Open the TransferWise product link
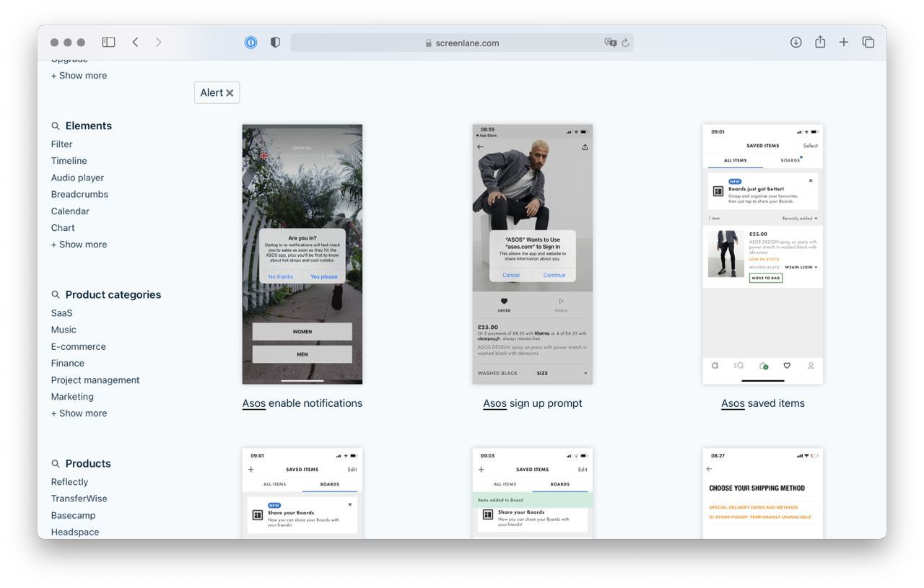The width and height of the screenshot is (924, 588). pos(79,499)
